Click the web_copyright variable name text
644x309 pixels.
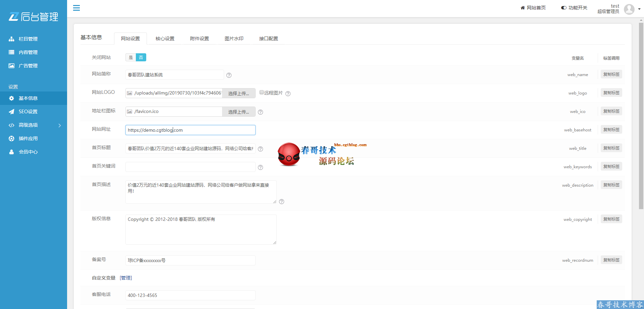(x=578, y=220)
